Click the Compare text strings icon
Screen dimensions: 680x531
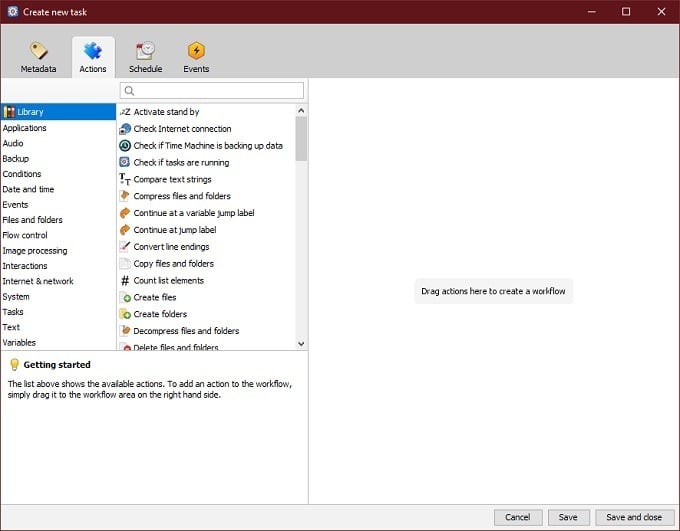(125, 179)
